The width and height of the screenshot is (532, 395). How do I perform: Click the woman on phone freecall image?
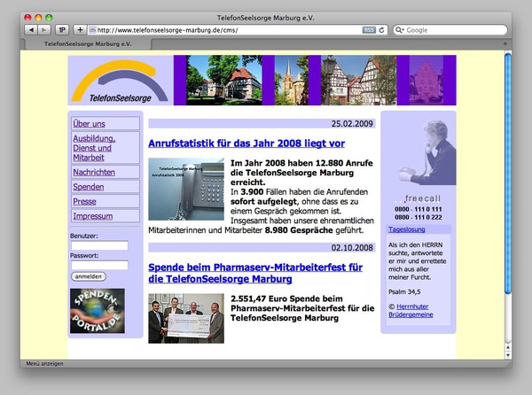pyautogui.click(x=427, y=152)
